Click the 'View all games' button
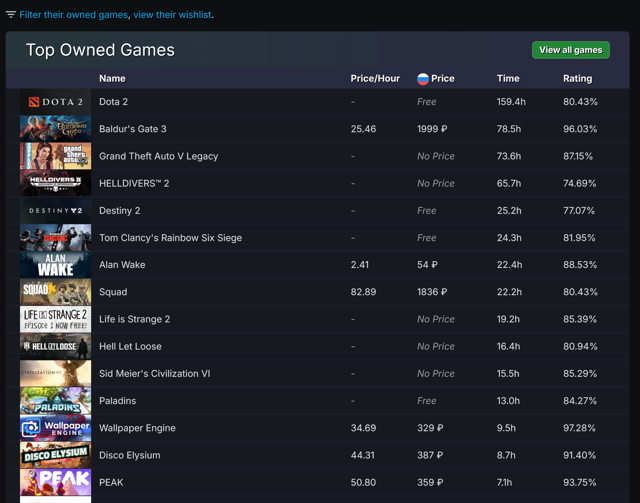Image resolution: width=640 pixels, height=503 pixels. (x=571, y=50)
